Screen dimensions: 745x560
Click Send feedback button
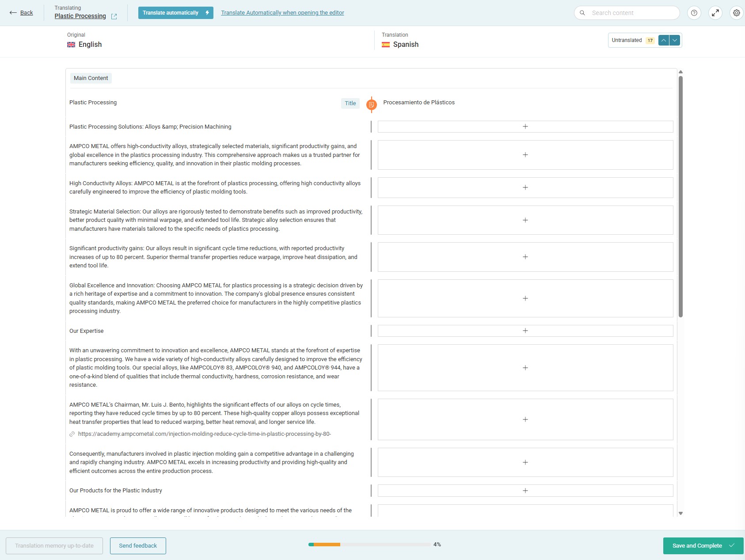[x=138, y=546]
